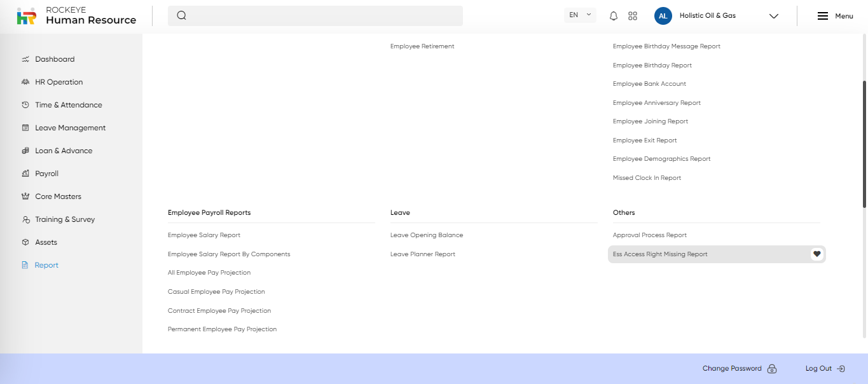
Task: Open Approval Process Report
Action: [650, 235]
